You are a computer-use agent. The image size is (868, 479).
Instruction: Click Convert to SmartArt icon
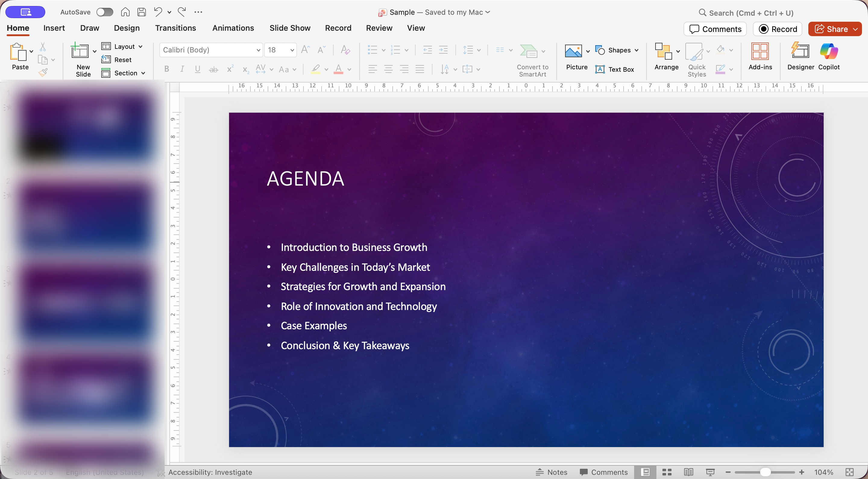pyautogui.click(x=528, y=51)
